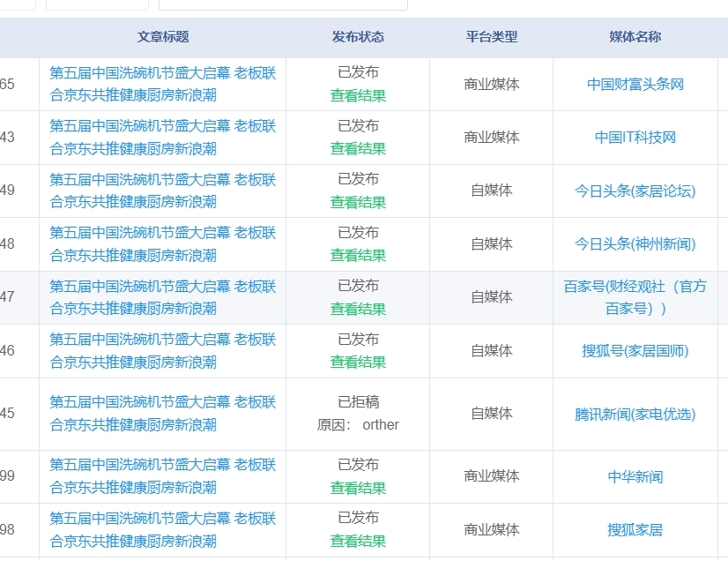Open 查看结果 for the 搜狐号(家居国师) row
The width and height of the screenshot is (728, 561).
(x=358, y=362)
